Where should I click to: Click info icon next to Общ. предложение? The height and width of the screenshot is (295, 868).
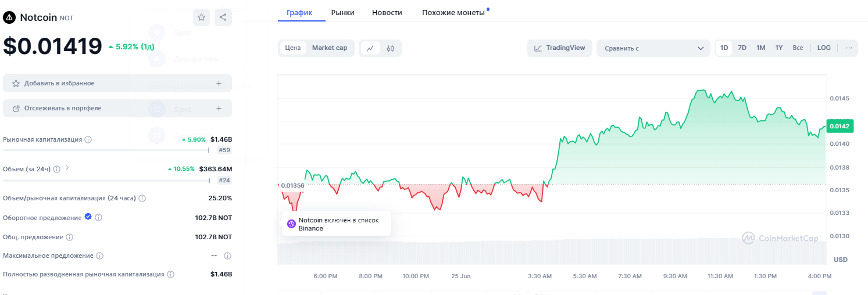tap(70, 238)
